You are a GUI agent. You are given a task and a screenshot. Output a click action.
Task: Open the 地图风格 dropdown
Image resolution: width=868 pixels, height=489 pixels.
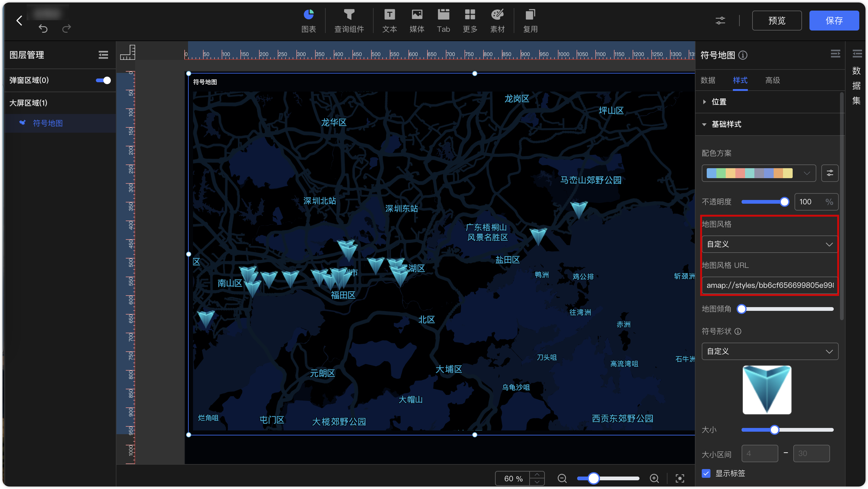click(x=770, y=244)
